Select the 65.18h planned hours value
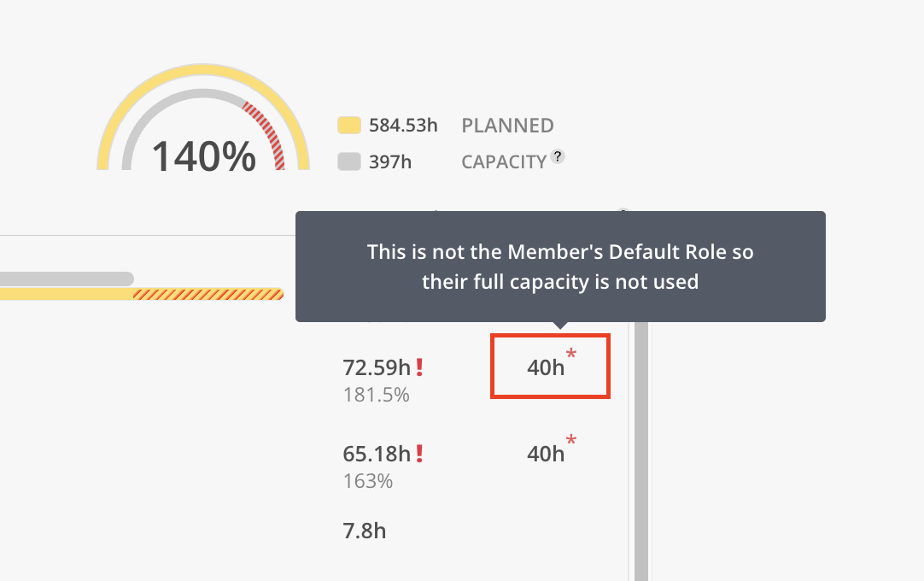The image size is (924, 581). pos(377,454)
